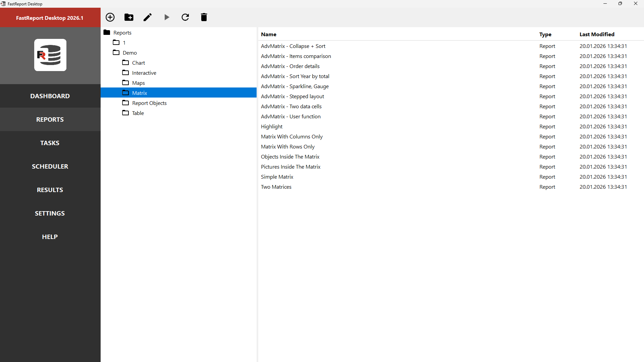644x362 pixels.
Task: Click the FastReport database logo
Action: 50,55
